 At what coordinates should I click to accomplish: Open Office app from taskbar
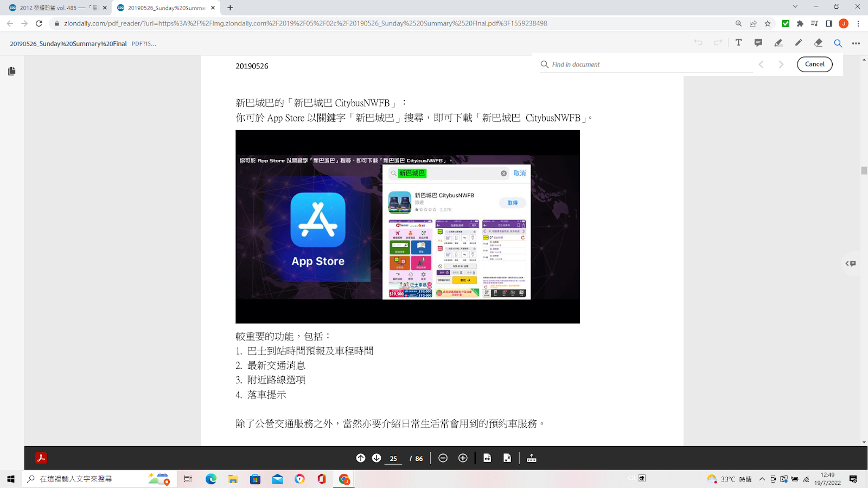click(x=322, y=479)
